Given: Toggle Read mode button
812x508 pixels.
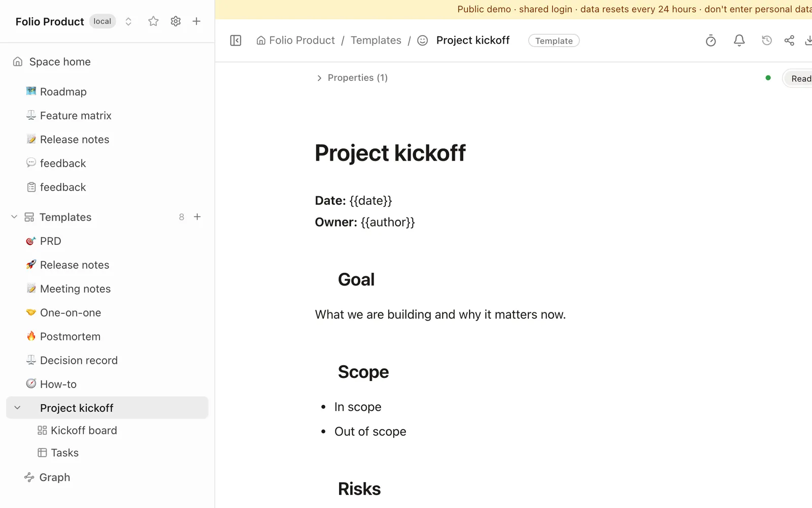Looking at the screenshot, I should click(798, 78).
